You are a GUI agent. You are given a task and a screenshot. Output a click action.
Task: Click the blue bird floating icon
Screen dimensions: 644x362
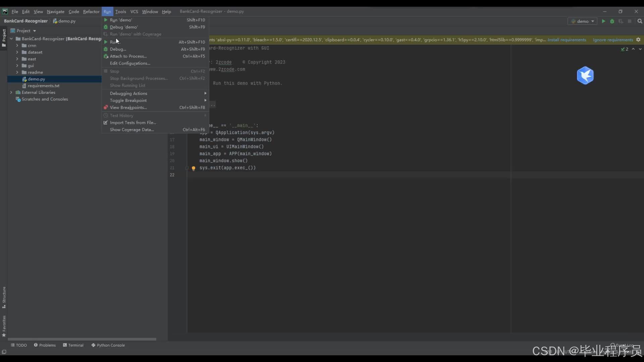585,75
